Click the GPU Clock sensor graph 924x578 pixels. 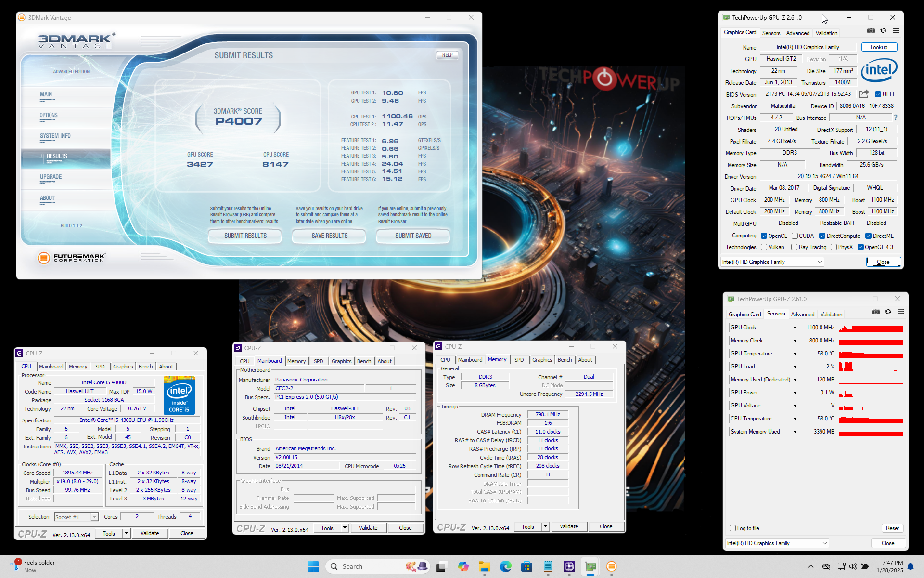point(871,328)
